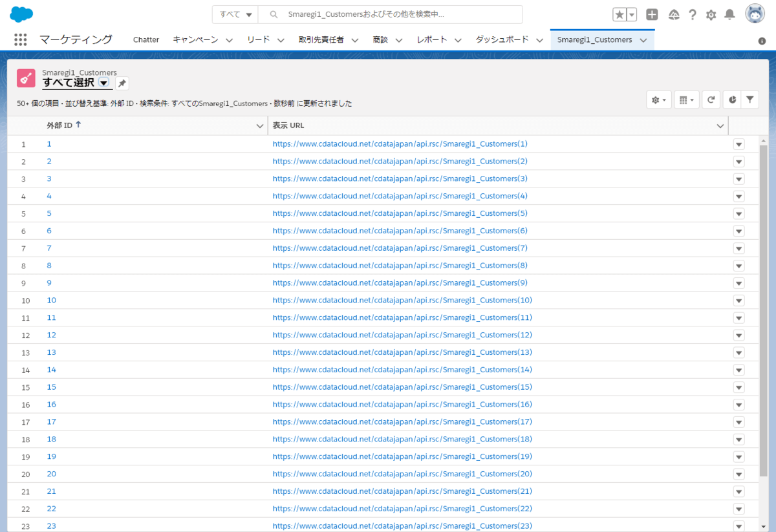Open the global actions plus icon
The width and height of the screenshot is (776, 532).
point(652,15)
